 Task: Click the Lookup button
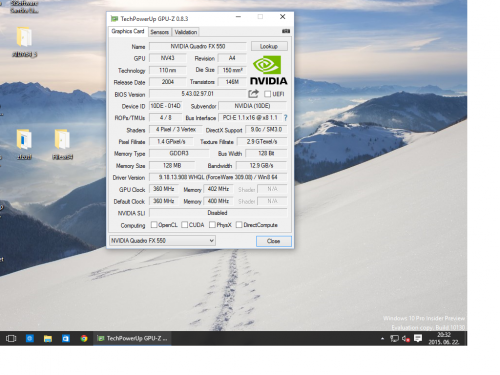[269, 46]
